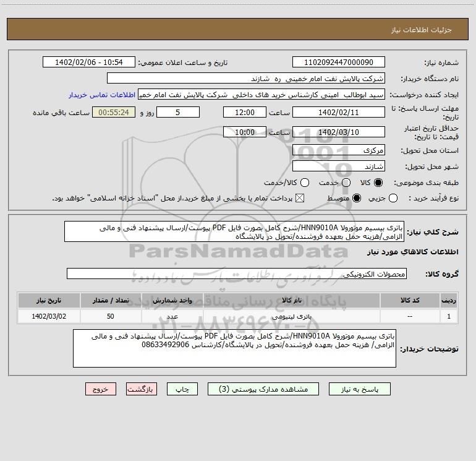This screenshot has height=461, width=476.
Task: Click the بازگشت back button
Action: pos(142,389)
